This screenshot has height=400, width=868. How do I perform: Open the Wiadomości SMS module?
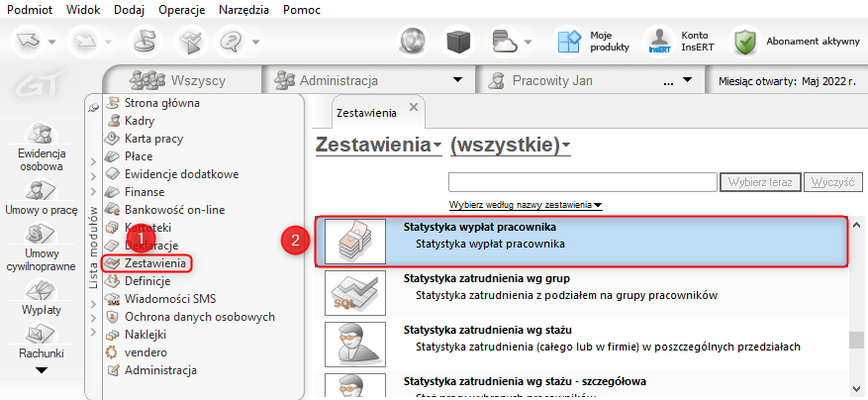(161, 299)
